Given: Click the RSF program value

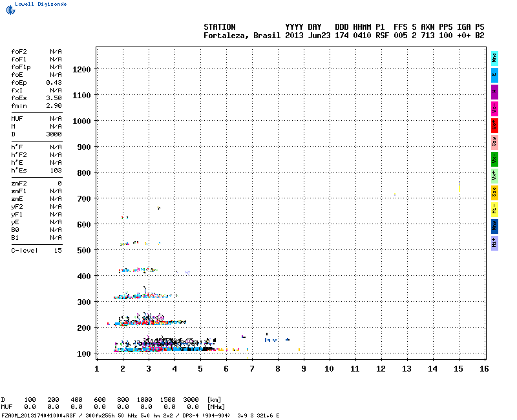Looking at the screenshot, I should click(x=382, y=36).
